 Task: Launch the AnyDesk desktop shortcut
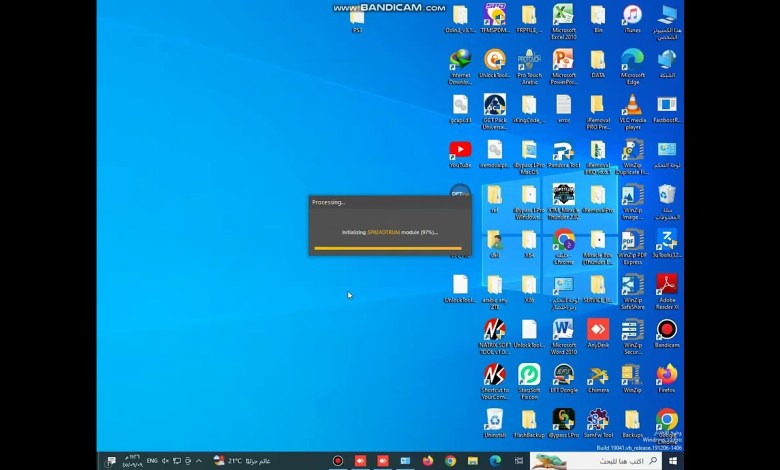click(598, 334)
